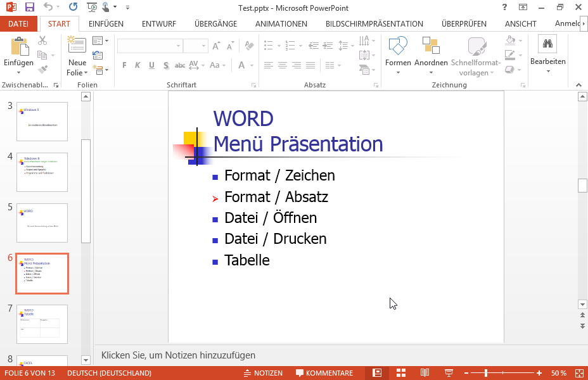Switch to the ENTWURF tab
Image resolution: width=588 pixels, height=380 pixels.
pyautogui.click(x=158, y=23)
